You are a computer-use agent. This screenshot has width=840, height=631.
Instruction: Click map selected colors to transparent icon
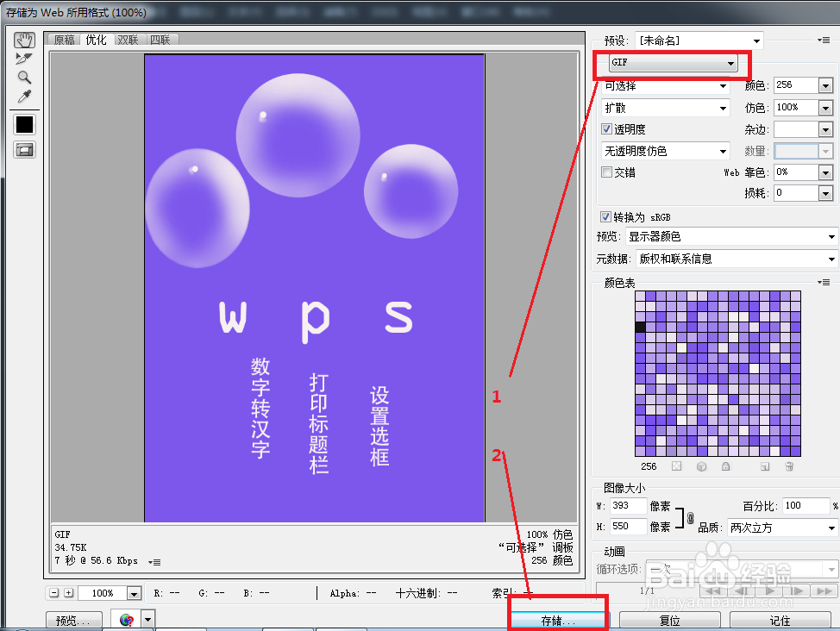pyautogui.click(x=677, y=466)
